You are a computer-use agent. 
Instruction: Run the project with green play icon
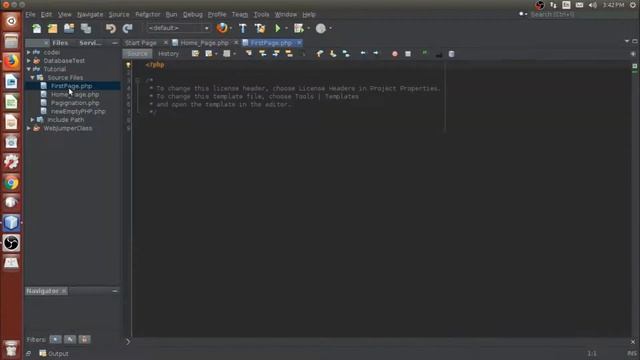click(x=278, y=28)
